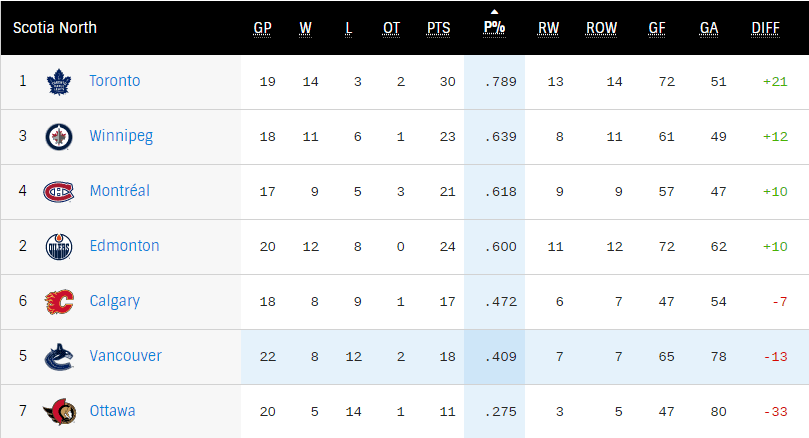Viewport: 809px width, 438px height.
Task: Sort by W wins column header
Action: pyautogui.click(x=305, y=28)
